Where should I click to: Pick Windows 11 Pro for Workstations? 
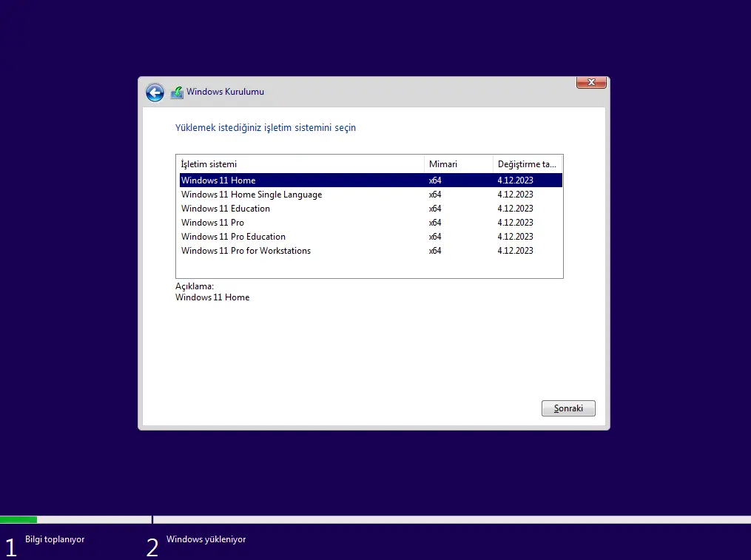371,251
